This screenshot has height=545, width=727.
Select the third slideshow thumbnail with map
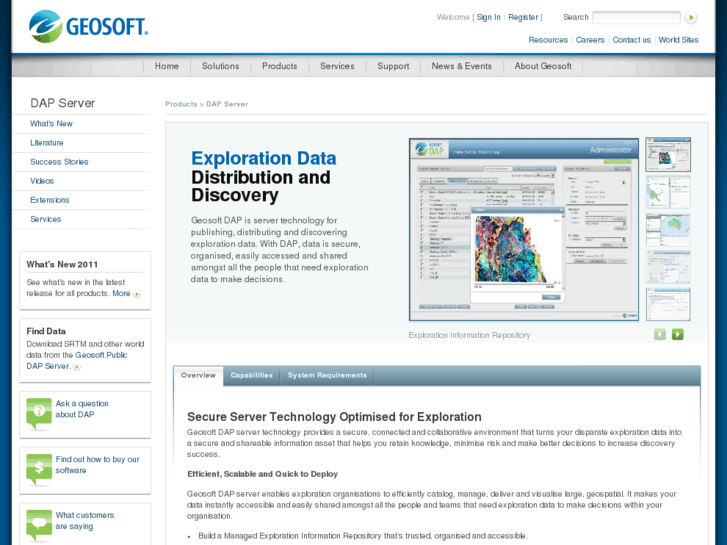[668, 230]
